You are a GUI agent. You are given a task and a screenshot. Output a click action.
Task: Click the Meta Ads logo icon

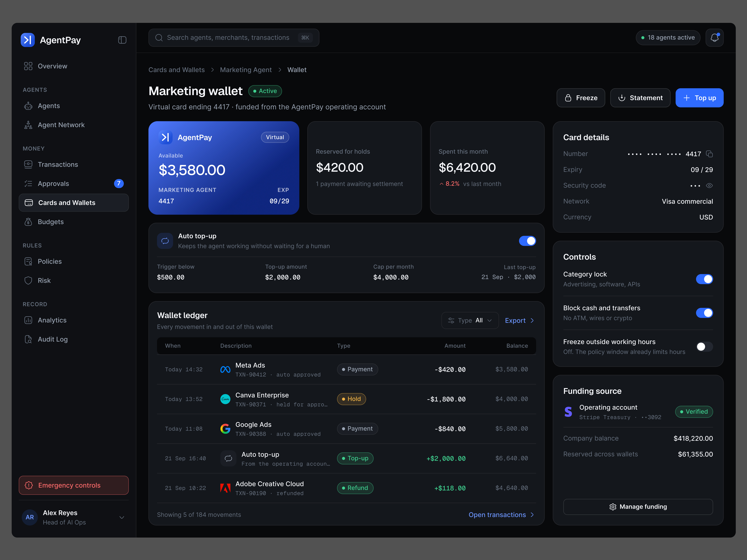225,370
